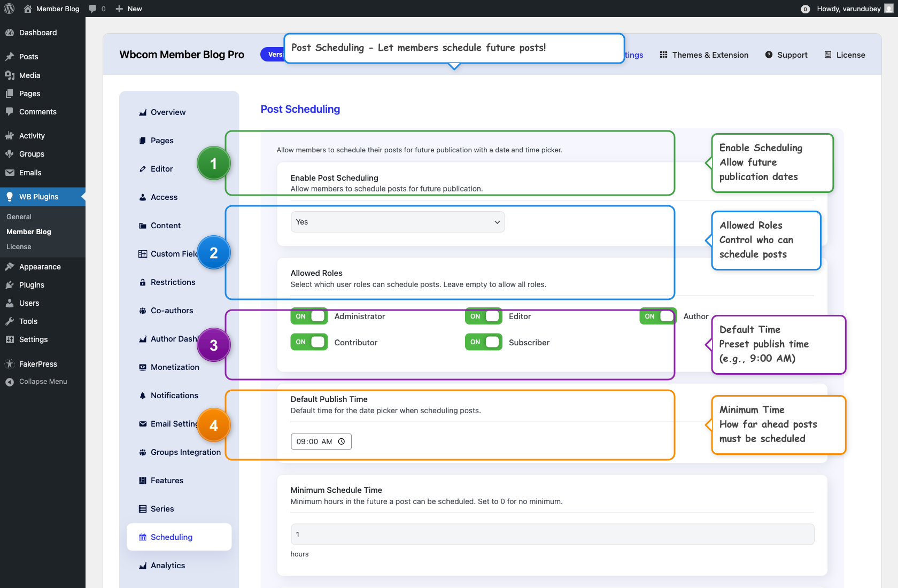Click the Settings icon in sidebar
898x588 pixels.
pyautogui.click(x=10, y=339)
